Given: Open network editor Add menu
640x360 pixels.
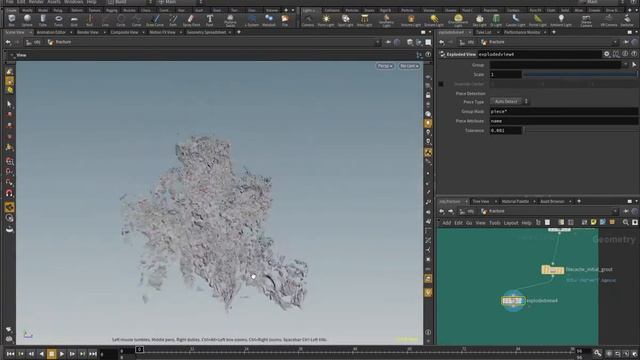Looking at the screenshot, I should [447, 223].
